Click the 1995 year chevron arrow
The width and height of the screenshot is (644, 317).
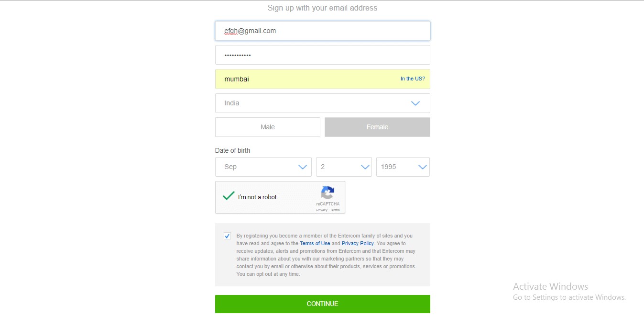click(x=423, y=167)
